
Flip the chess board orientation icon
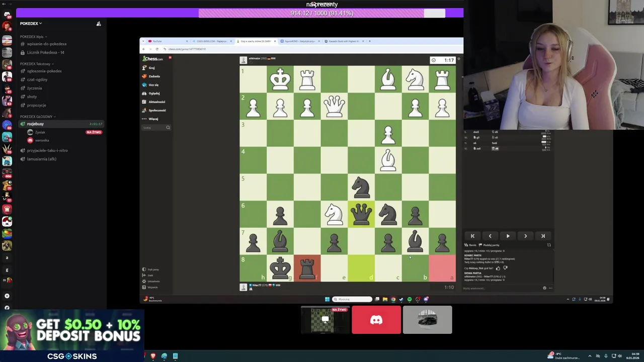point(549,245)
